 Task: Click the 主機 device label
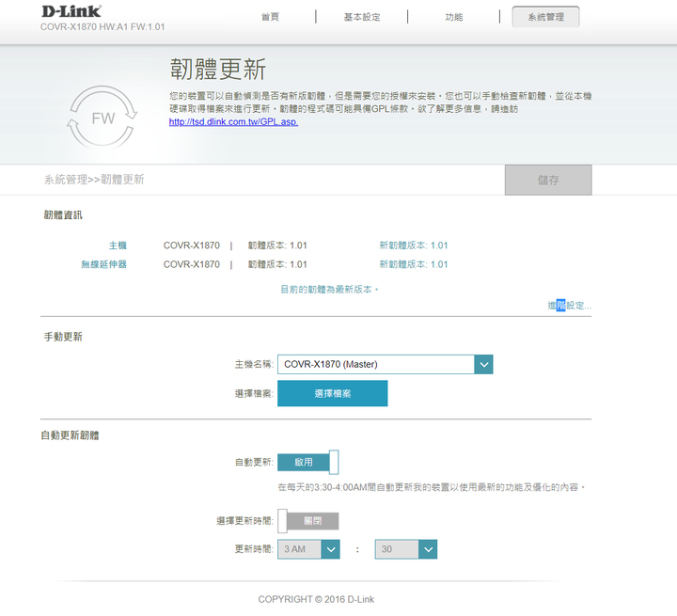118,245
